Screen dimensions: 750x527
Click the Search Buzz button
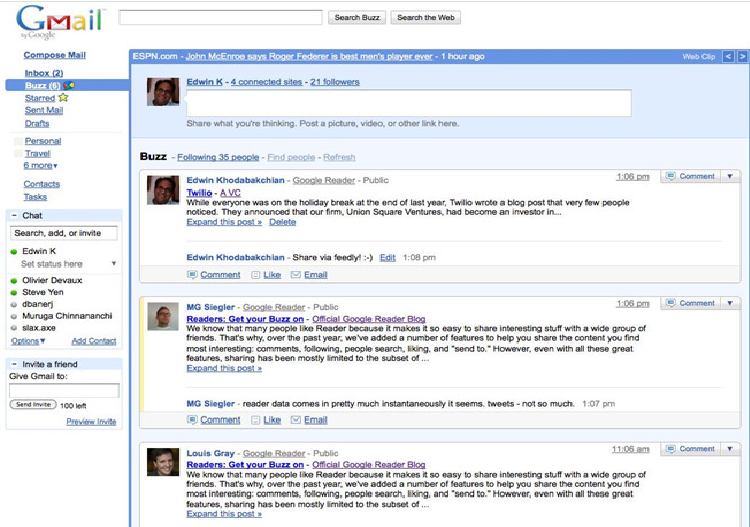click(x=357, y=18)
